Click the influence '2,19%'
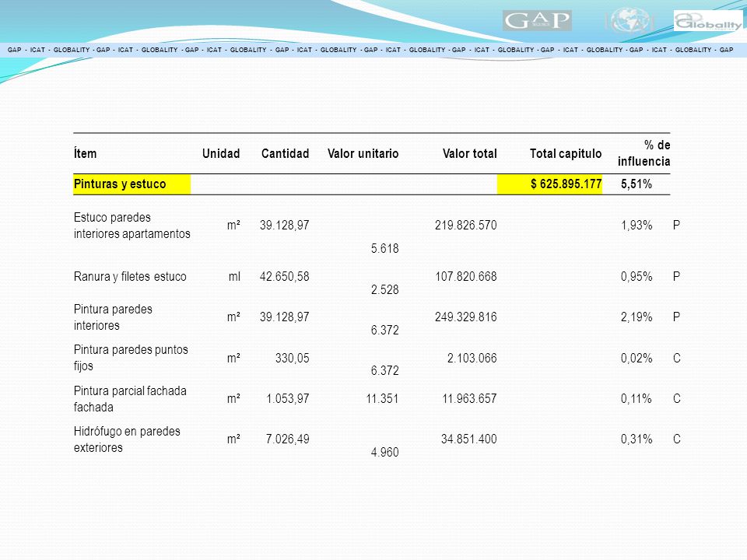This screenshot has width=747, height=560. 637,317
